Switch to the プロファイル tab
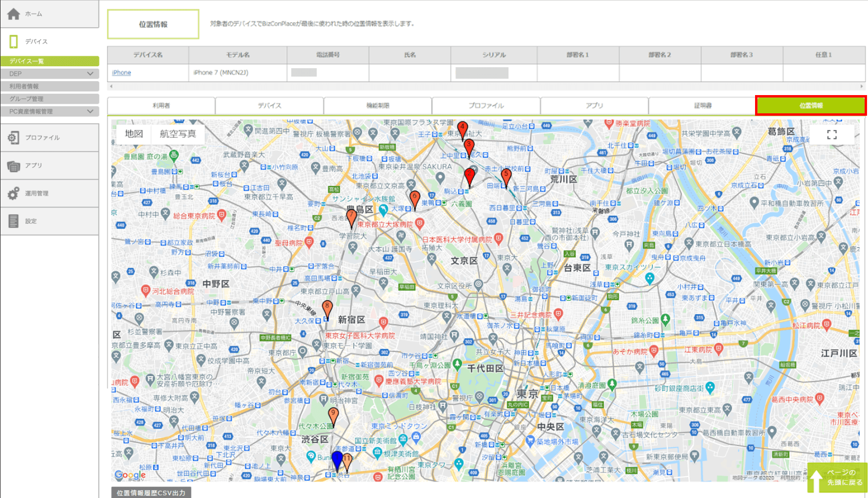 tap(486, 106)
